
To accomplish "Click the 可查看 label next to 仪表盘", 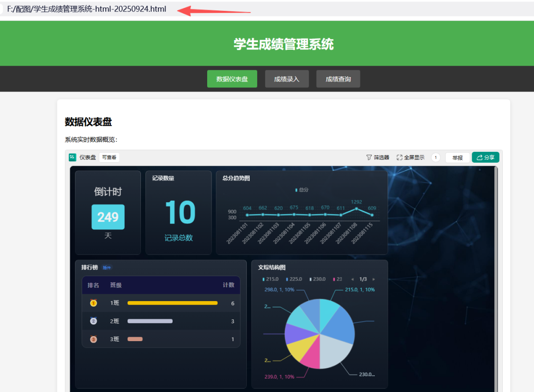I will click(109, 157).
